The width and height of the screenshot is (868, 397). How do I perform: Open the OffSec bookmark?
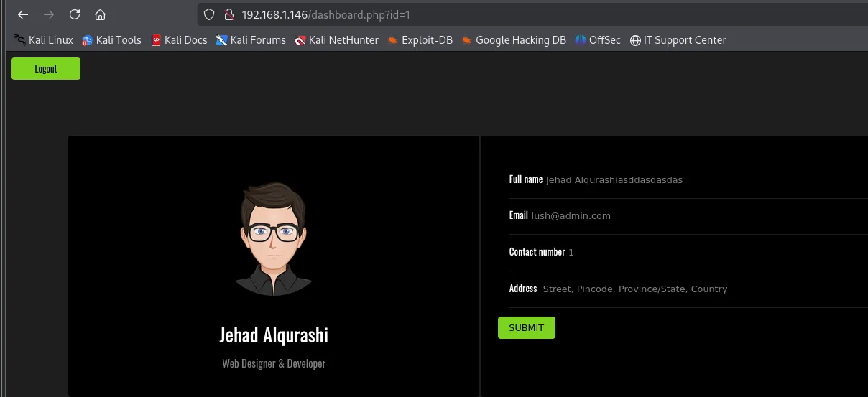[597, 40]
